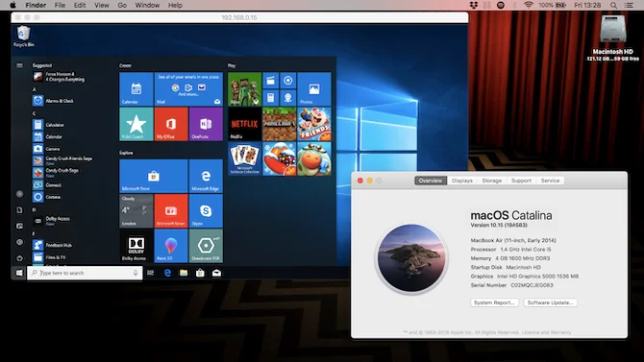Launch the Fitbit Coach star tile
644x362 pixels.
(x=136, y=124)
